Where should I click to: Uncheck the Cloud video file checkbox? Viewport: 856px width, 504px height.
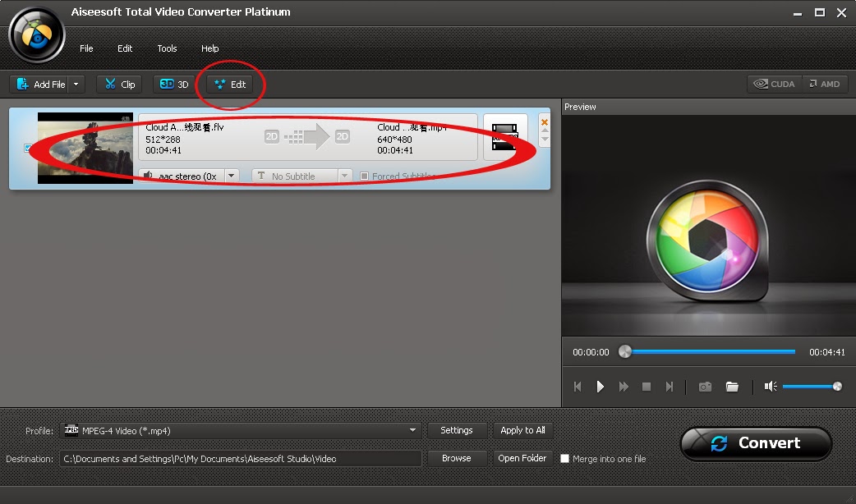pos(29,148)
